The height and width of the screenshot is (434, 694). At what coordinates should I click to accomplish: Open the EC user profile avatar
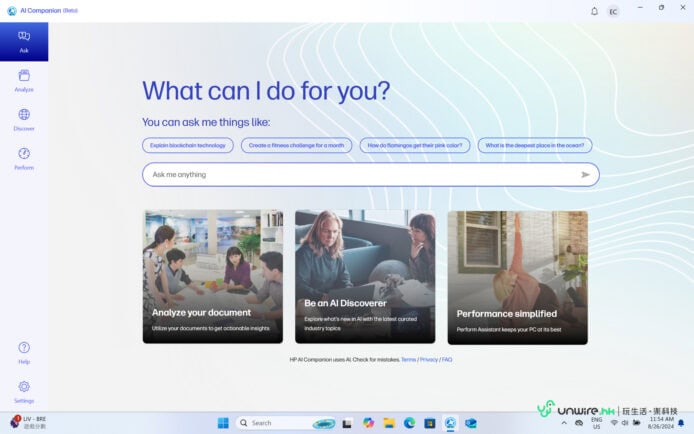point(613,11)
